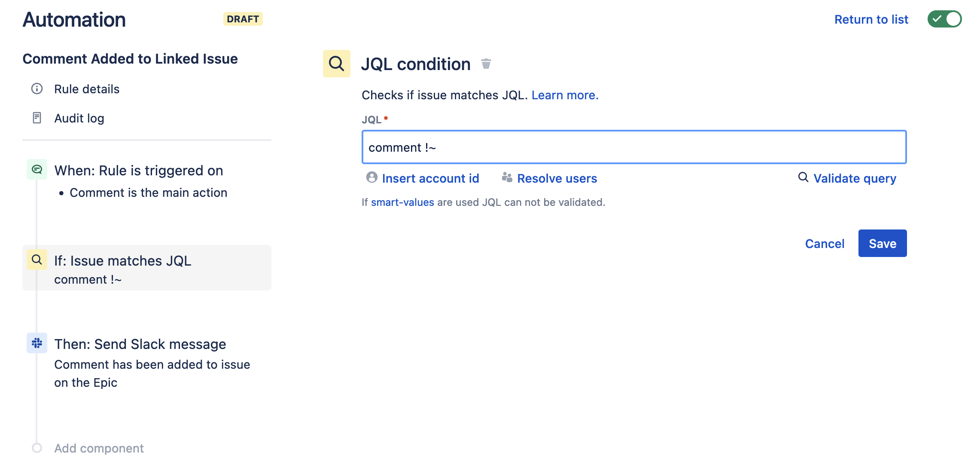Click the magnifier icon on If: Issue matches JQL

point(37,260)
